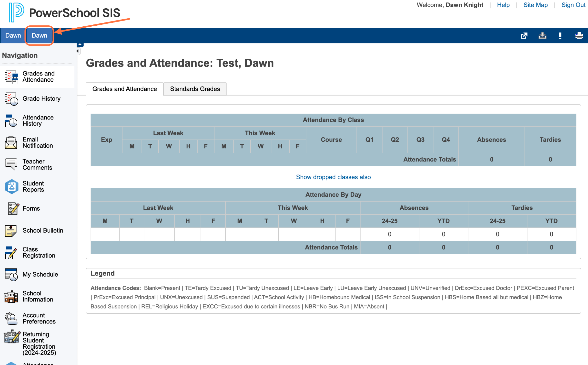
Task: Click the Email Notification envelope icon
Action: coord(11,142)
